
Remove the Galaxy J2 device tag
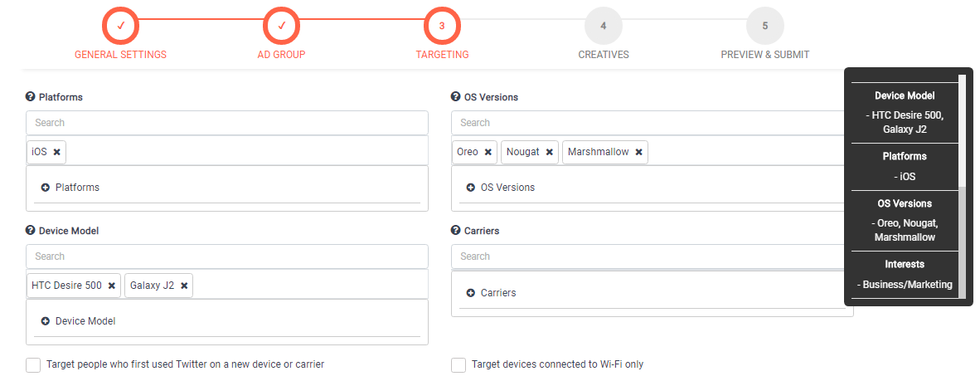(184, 286)
